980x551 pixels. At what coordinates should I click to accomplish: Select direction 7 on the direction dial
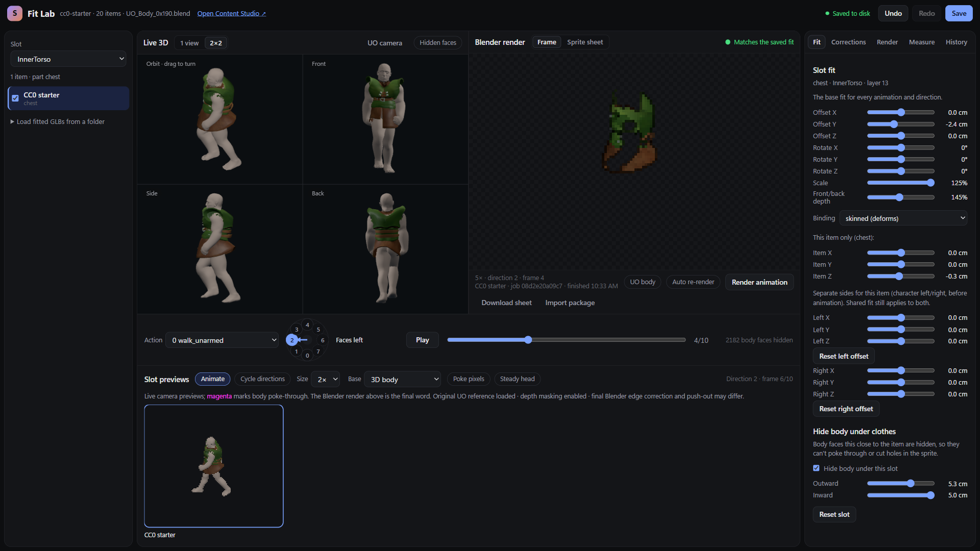pyautogui.click(x=318, y=352)
